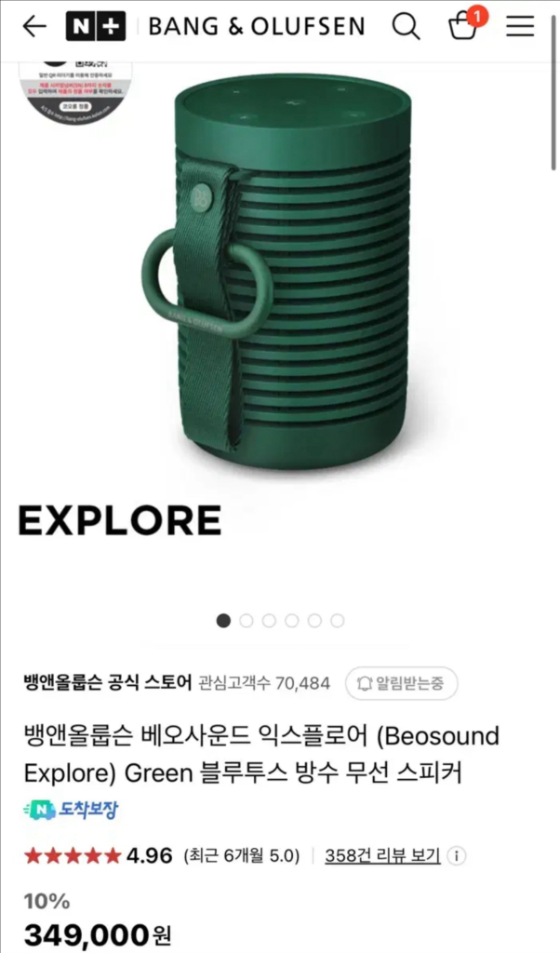Image resolution: width=560 pixels, height=953 pixels.
Task: Toggle the 알림받는중 notification button
Action: pyautogui.click(x=402, y=683)
